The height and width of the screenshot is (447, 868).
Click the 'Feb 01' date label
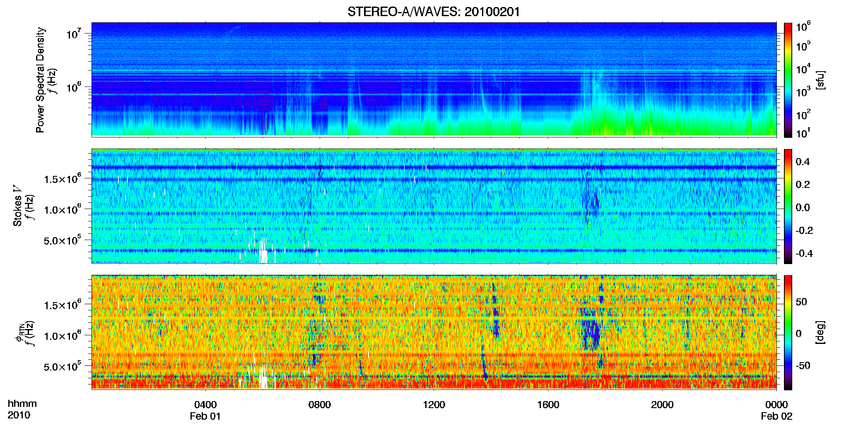(205, 416)
